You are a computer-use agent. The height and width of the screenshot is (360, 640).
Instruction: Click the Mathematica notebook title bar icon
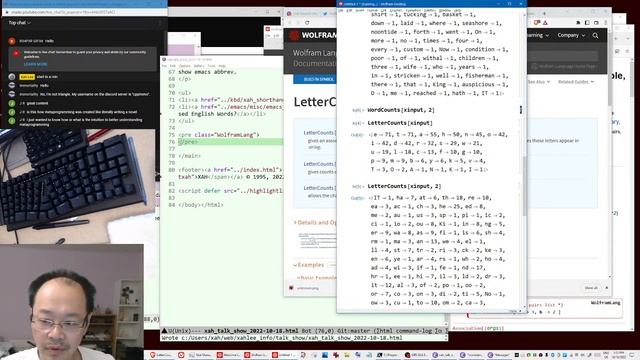[341, 4]
